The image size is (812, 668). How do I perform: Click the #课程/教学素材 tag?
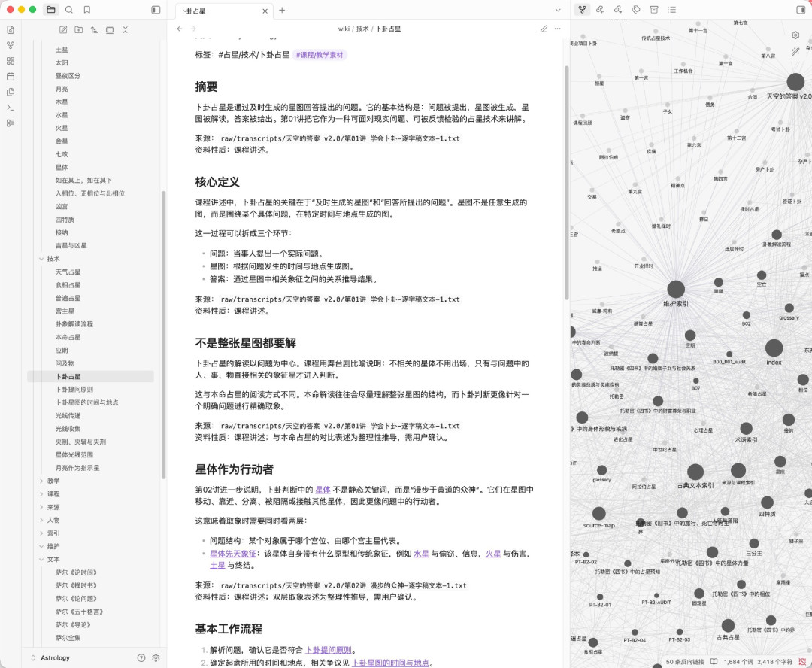(320, 55)
